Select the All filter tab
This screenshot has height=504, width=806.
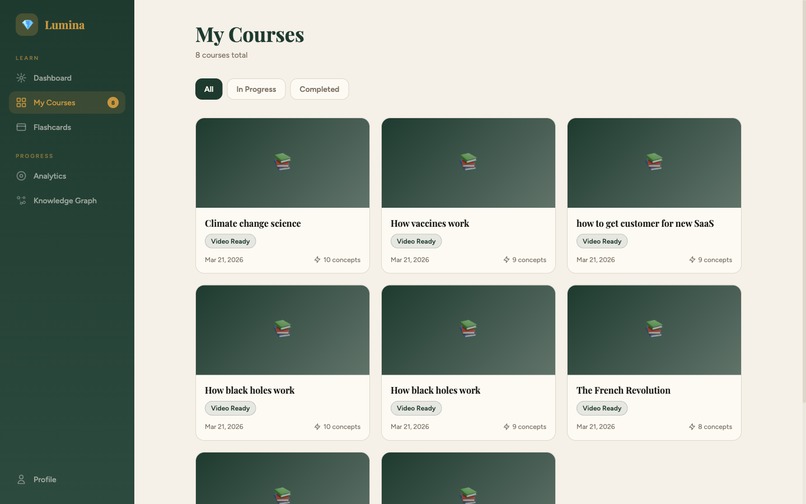[x=209, y=89]
